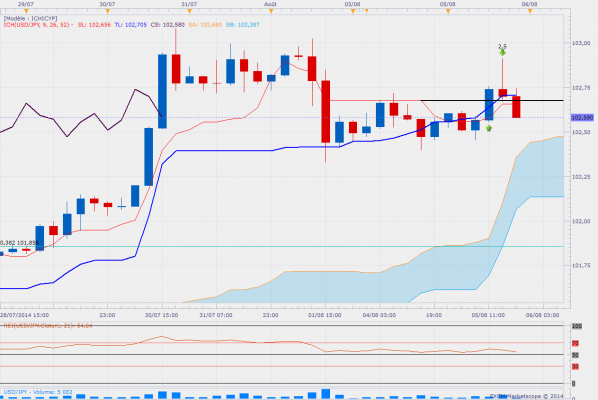Click the RSI(USD/JPY) indicator label

pos(48,326)
